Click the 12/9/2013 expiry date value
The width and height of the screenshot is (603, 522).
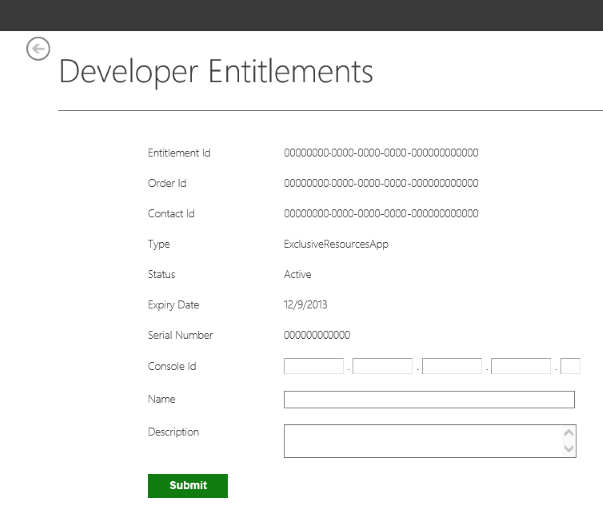pos(305,305)
